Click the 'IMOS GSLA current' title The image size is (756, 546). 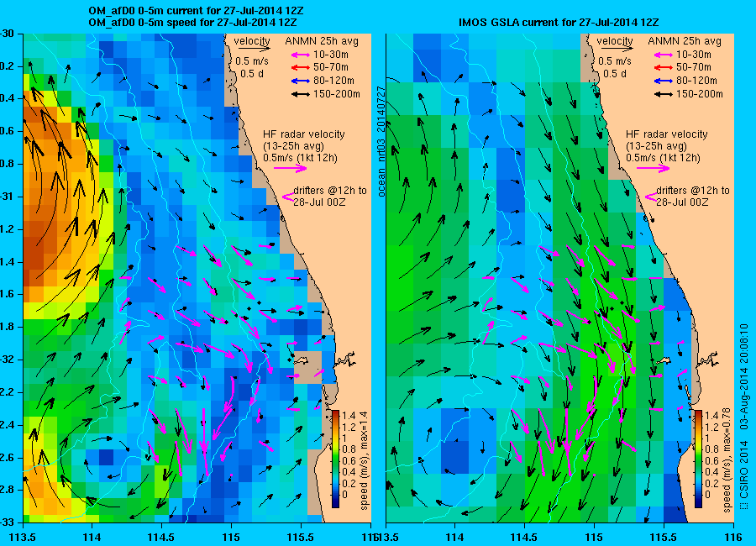click(x=559, y=23)
